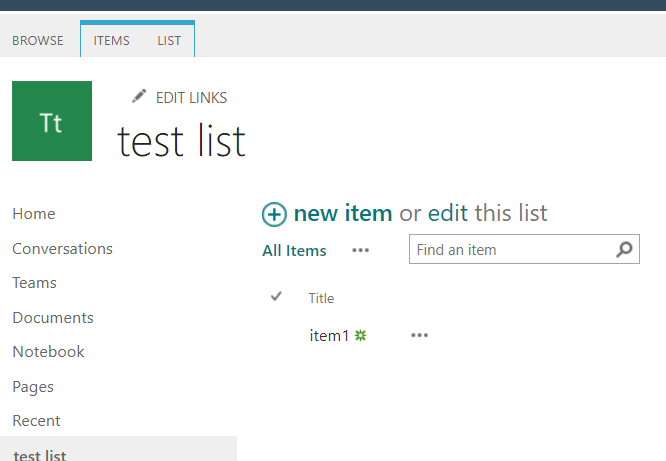Image resolution: width=666 pixels, height=461 pixels.
Task: Click the pencil icon beside Edit Links
Action: coord(139,97)
